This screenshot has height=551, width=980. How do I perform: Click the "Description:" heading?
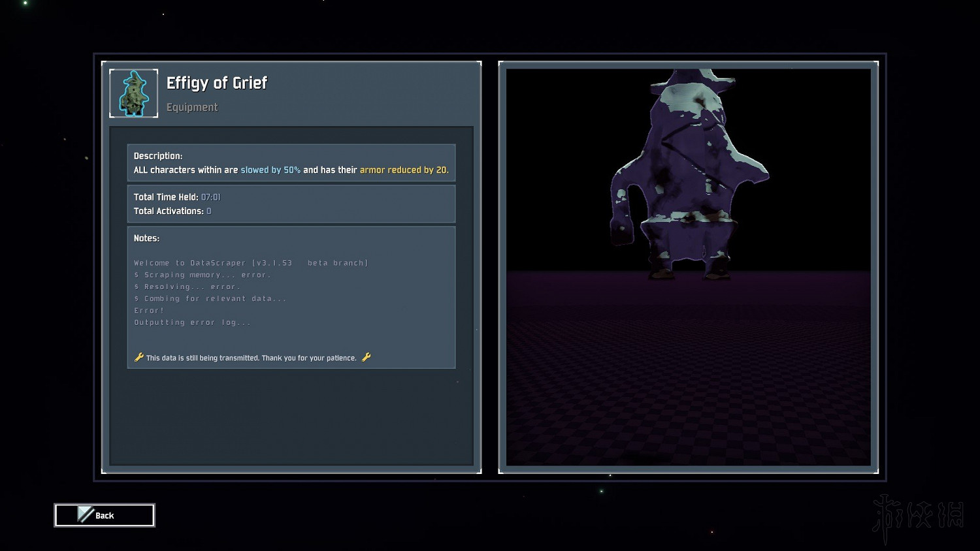[158, 156]
